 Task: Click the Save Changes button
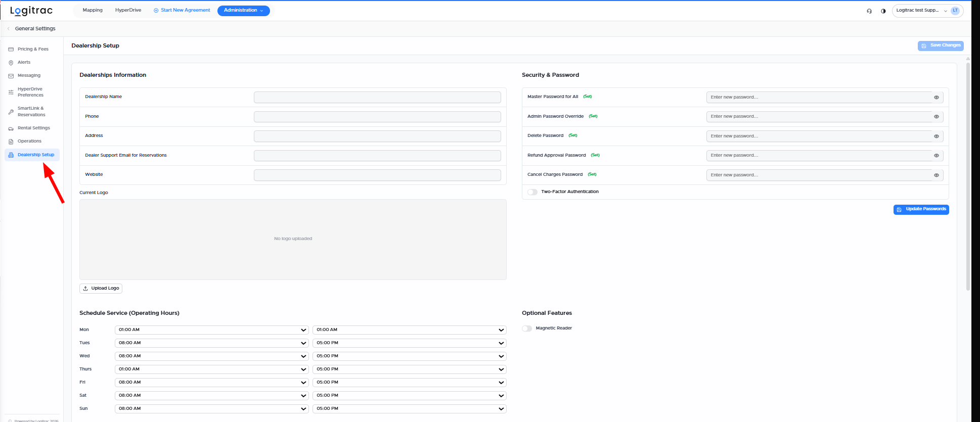[941, 46]
